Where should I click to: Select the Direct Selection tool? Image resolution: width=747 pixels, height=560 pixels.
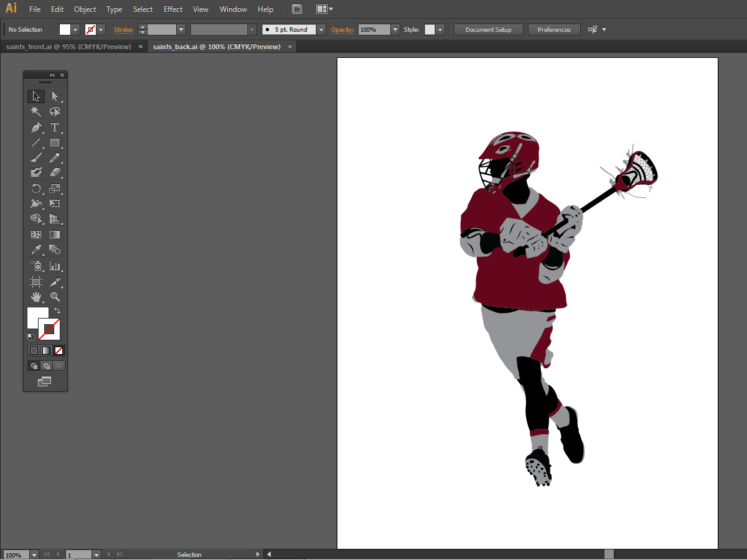[55, 96]
